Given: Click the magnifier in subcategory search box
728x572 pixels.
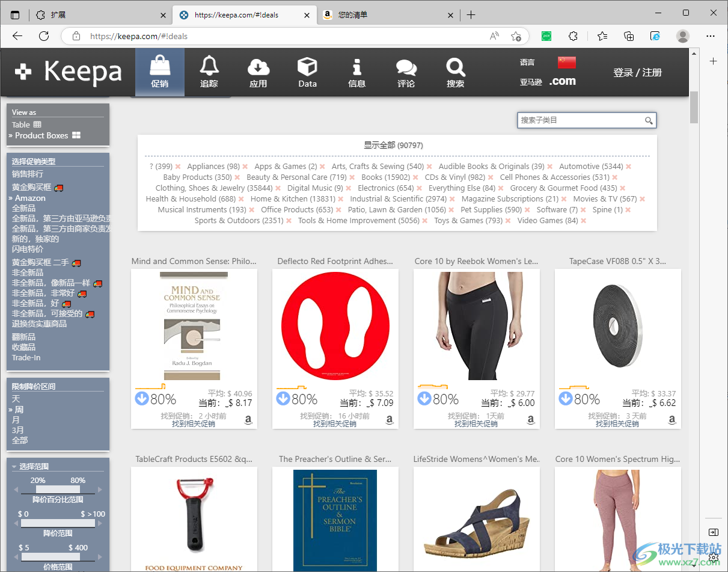Looking at the screenshot, I should (x=649, y=120).
